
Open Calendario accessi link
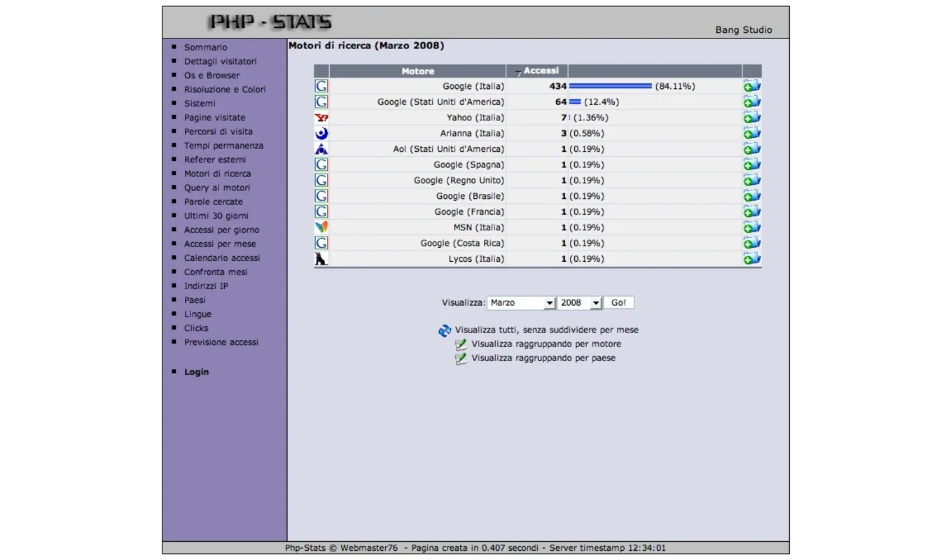click(x=222, y=258)
